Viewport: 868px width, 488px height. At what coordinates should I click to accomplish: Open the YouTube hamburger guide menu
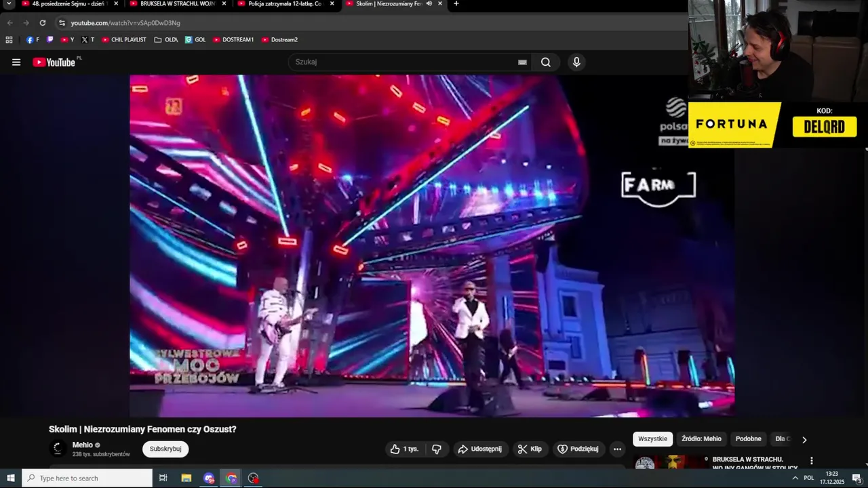pyautogui.click(x=16, y=62)
